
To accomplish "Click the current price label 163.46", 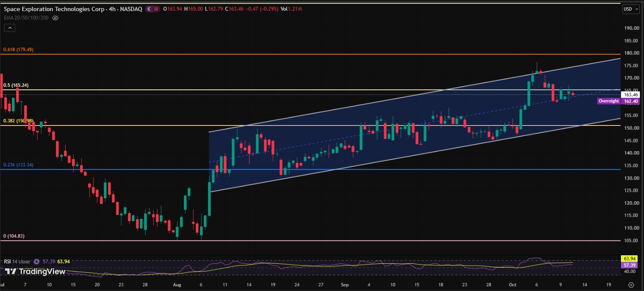I will click(x=630, y=94).
